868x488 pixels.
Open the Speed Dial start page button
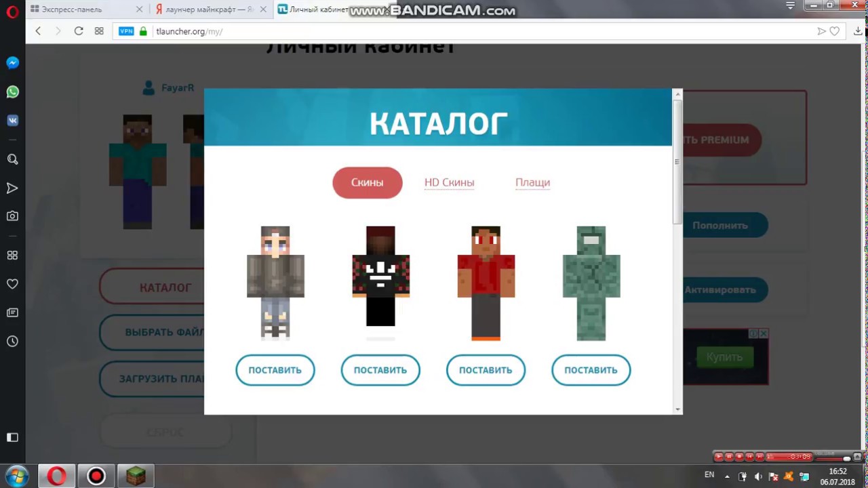99,31
